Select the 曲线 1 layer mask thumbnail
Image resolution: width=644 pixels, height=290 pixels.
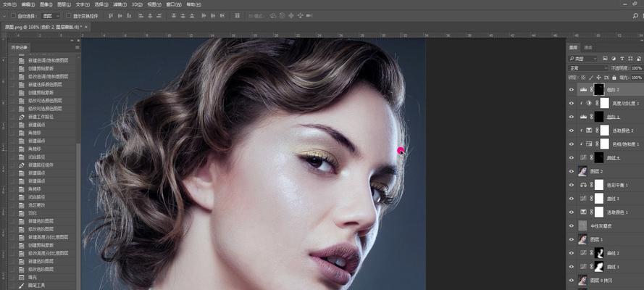coord(599,267)
